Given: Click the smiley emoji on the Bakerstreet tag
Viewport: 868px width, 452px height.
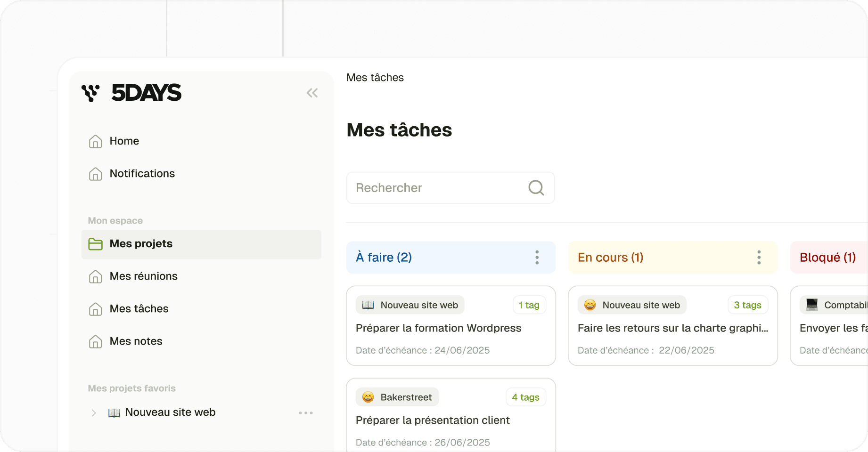Looking at the screenshot, I should (368, 397).
